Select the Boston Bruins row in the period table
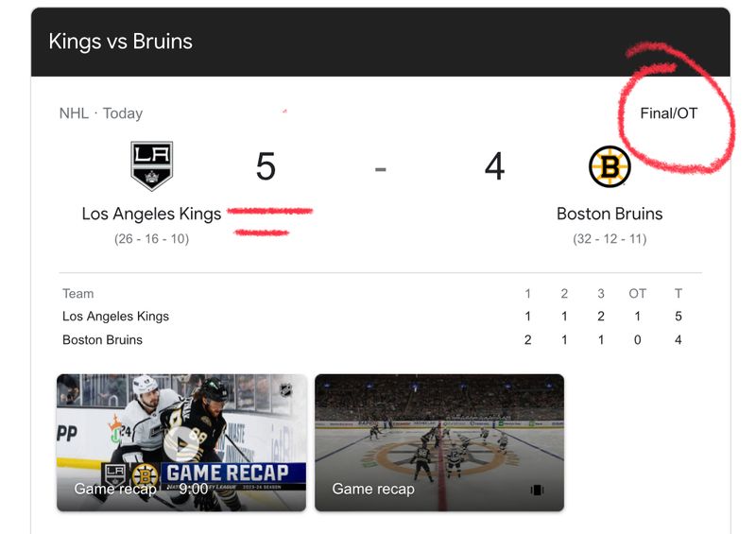This screenshot has height=534, width=756. tap(102, 340)
